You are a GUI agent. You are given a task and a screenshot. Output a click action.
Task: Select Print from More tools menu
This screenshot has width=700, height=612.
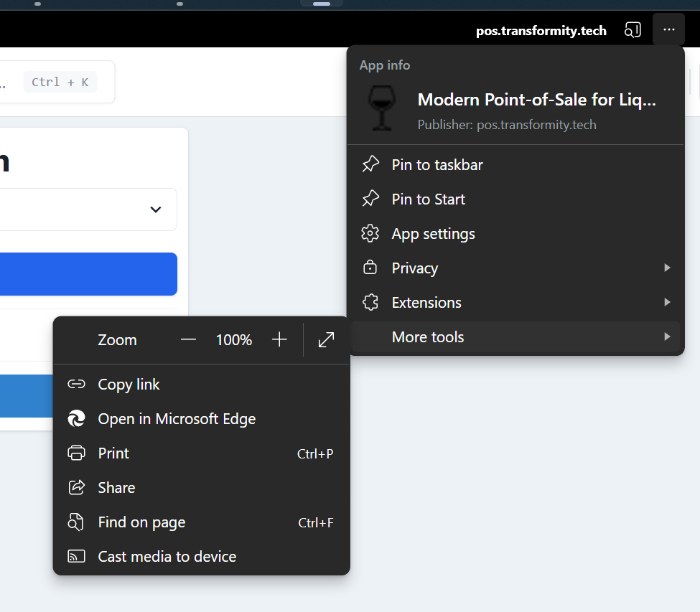click(113, 453)
